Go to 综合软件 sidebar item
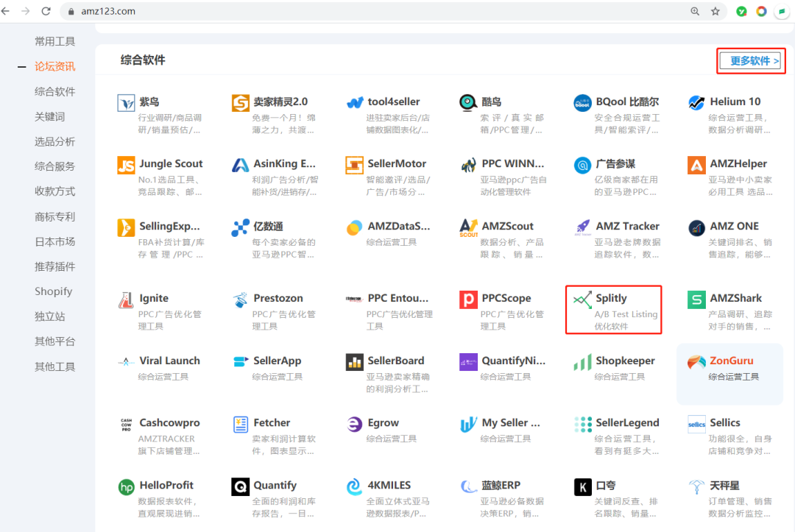Viewport: 795px width, 532px height. pyautogui.click(x=54, y=92)
